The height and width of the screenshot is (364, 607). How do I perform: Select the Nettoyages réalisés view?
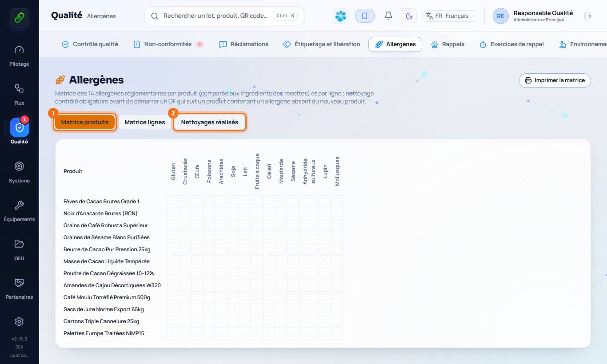click(210, 122)
